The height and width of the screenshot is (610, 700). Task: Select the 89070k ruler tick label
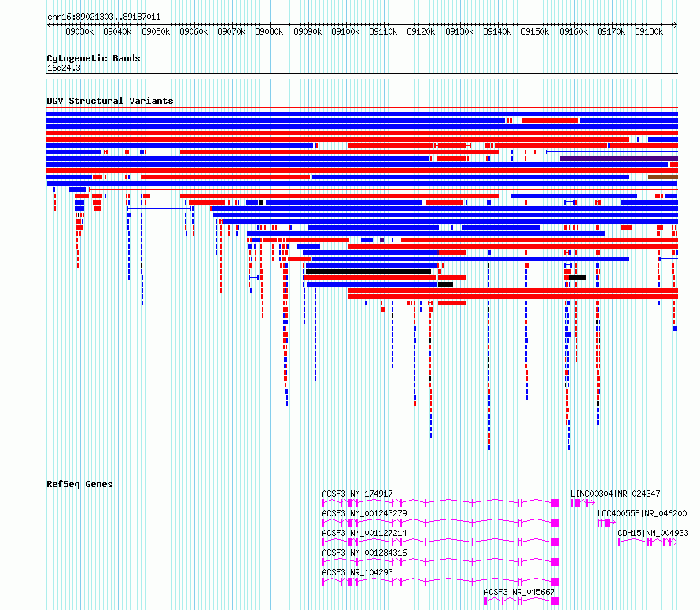pos(231,31)
